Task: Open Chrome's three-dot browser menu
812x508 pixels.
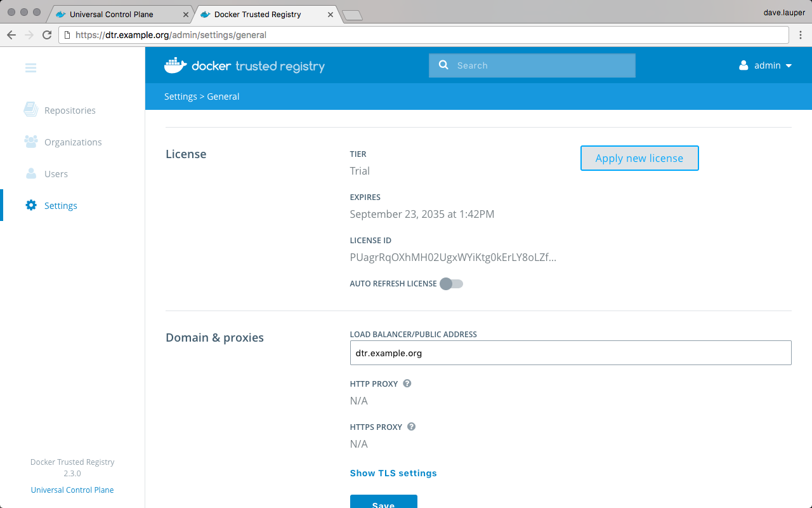Action: (x=800, y=35)
